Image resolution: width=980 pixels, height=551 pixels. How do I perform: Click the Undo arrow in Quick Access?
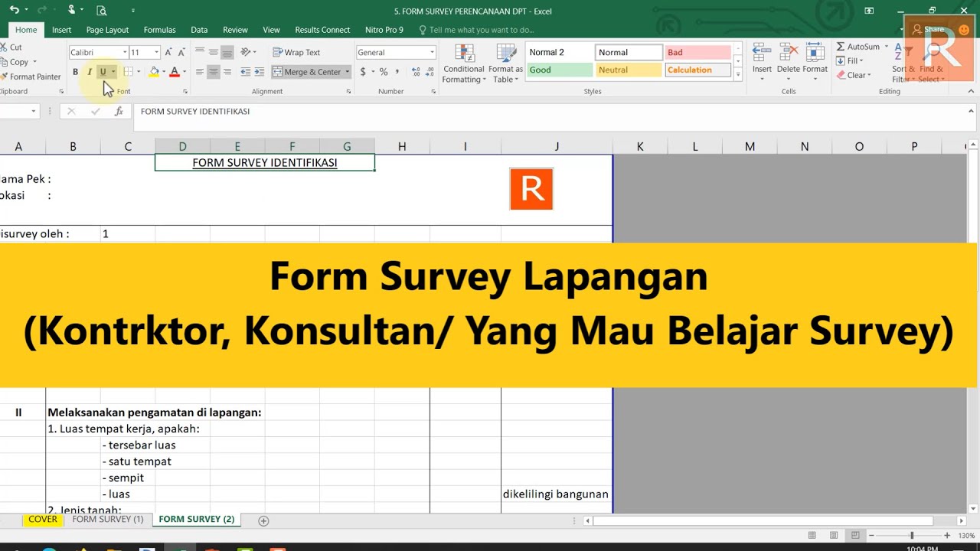pyautogui.click(x=14, y=11)
